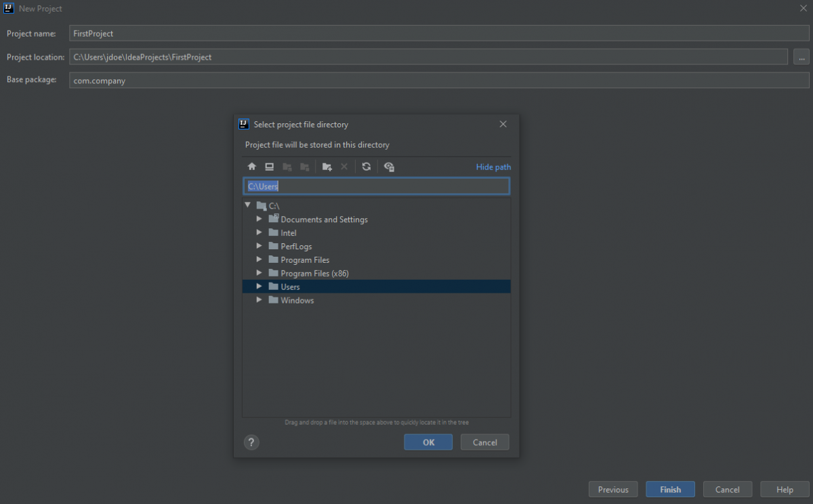Expand the Documents and Settings folder
The image size is (813, 504).
click(x=259, y=219)
